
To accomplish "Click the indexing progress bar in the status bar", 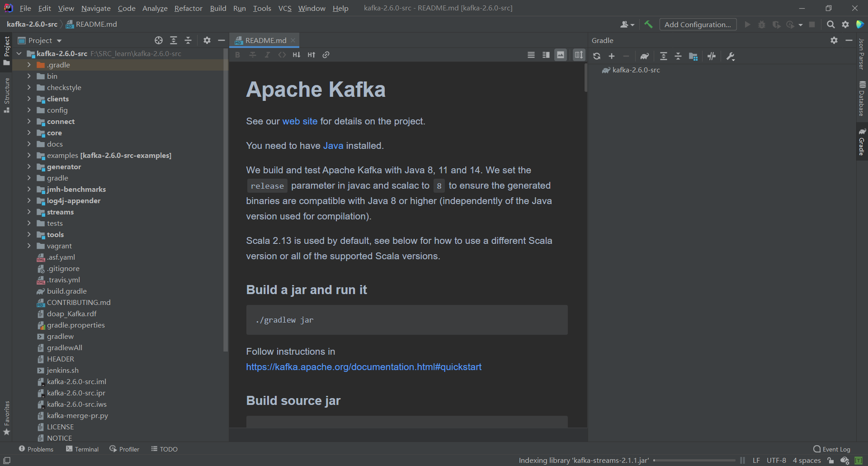I will pos(694,461).
